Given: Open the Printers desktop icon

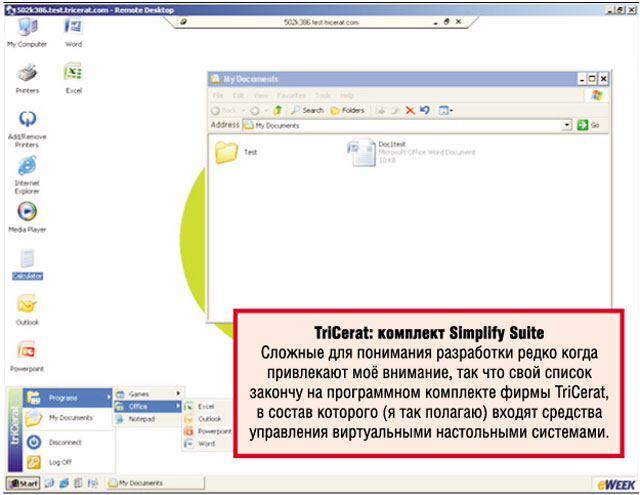Looking at the screenshot, I should [x=27, y=79].
